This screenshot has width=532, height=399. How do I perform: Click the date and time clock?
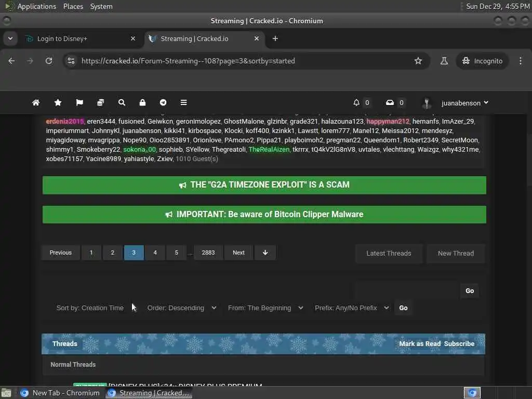(x=497, y=6)
